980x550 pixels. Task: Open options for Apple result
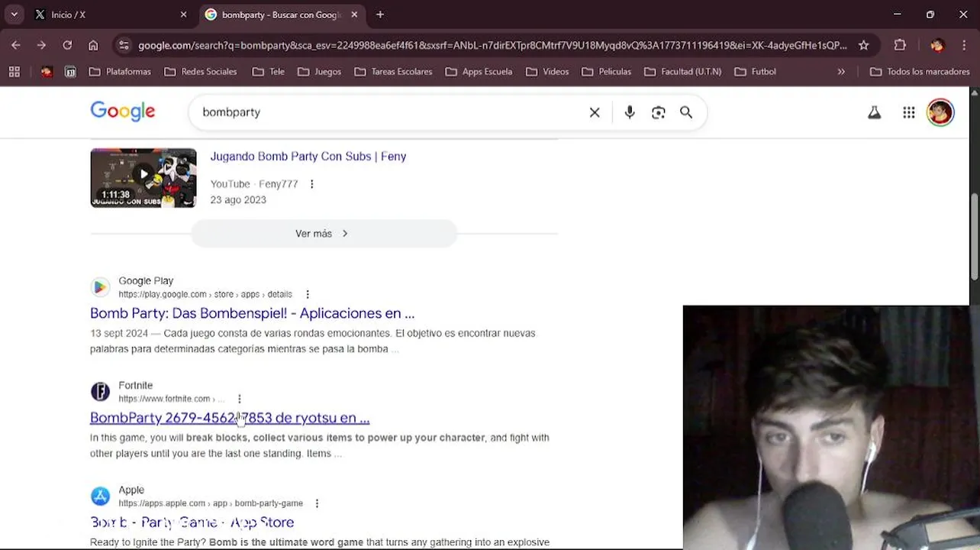coord(317,503)
